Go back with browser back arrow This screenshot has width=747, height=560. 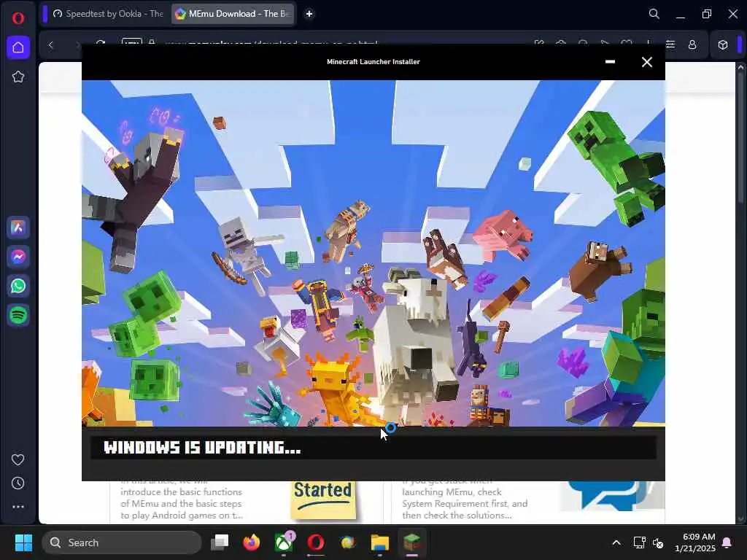tap(51, 44)
